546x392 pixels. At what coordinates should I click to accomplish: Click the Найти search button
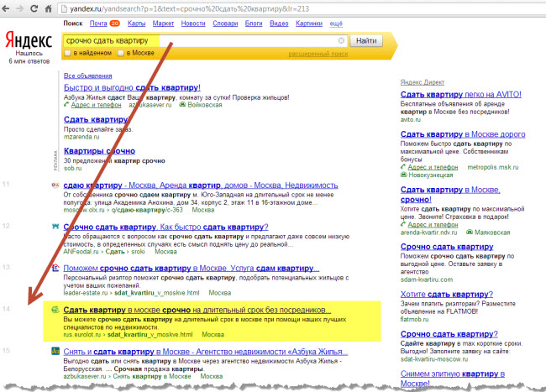pyautogui.click(x=366, y=40)
